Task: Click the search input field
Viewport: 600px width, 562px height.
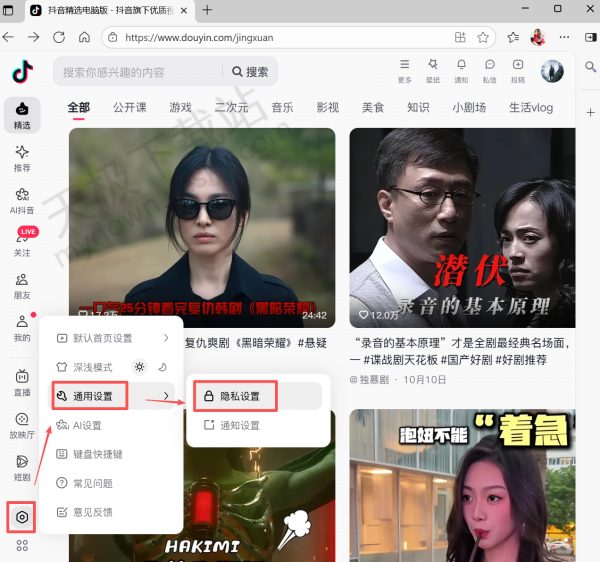Action: pos(140,72)
